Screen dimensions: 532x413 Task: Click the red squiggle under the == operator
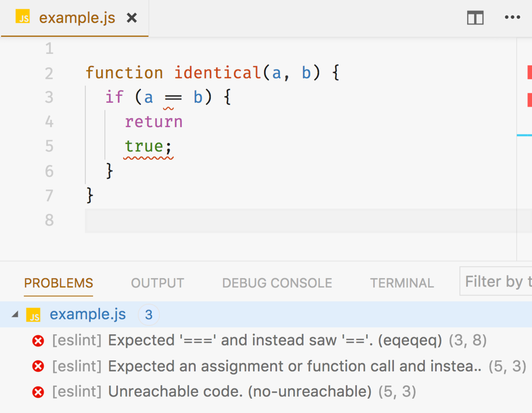(168, 108)
